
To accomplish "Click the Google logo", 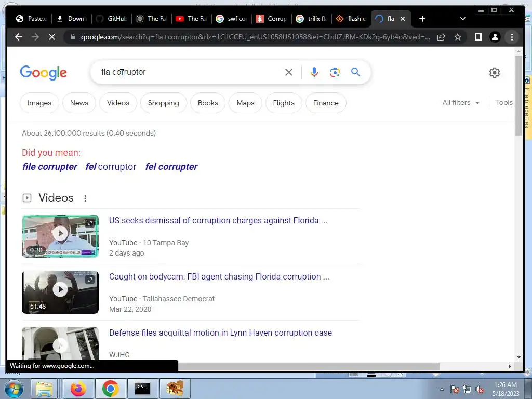I will click(44, 73).
